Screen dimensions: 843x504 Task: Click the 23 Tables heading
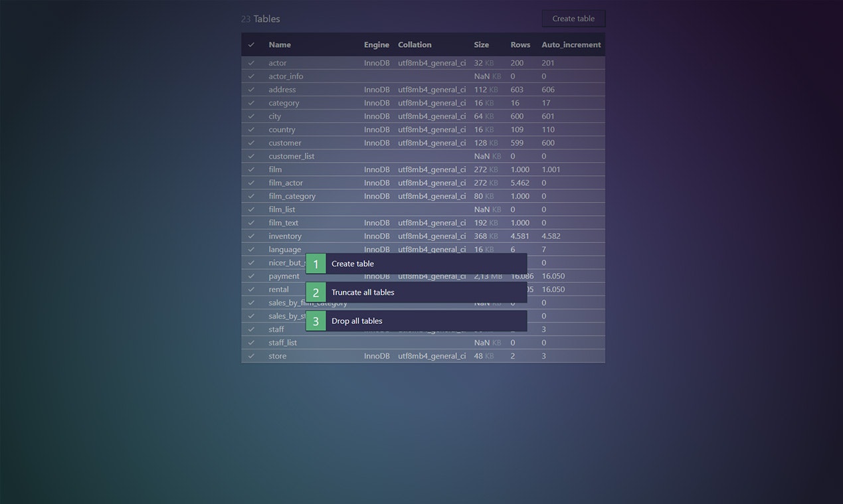point(260,19)
